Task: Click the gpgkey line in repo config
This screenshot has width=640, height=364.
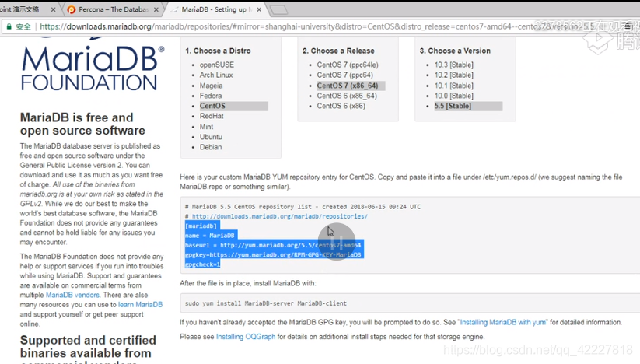Action: (273, 255)
